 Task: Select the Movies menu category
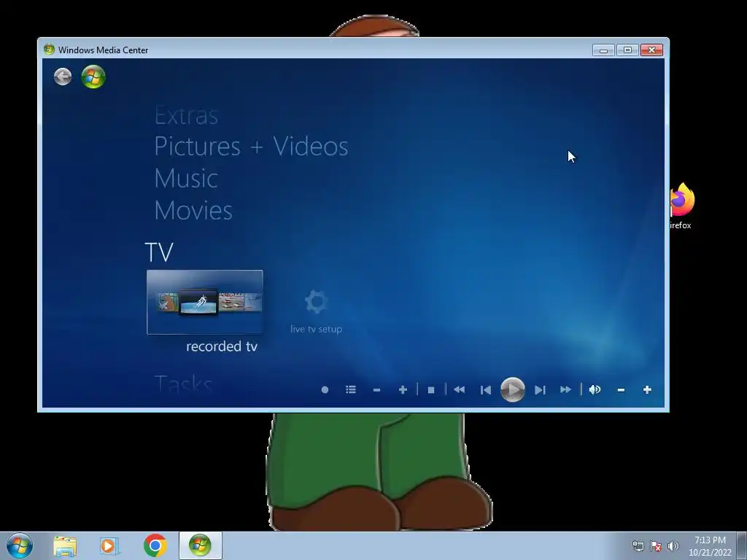tap(193, 210)
